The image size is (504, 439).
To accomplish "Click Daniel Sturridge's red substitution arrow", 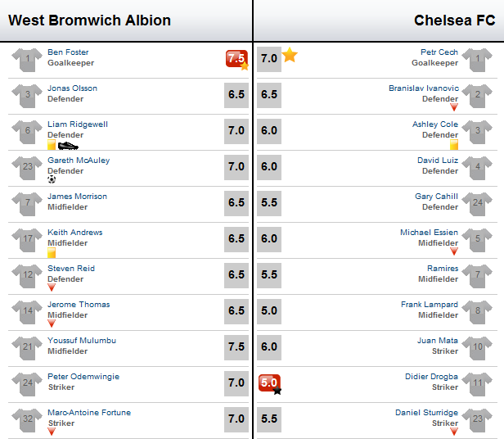I will coord(454,432).
